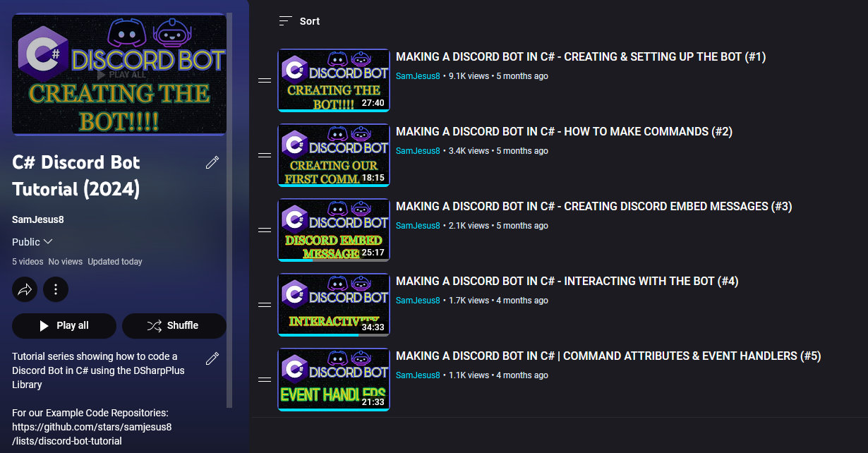Click the '5 videos' count text

(x=28, y=262)
